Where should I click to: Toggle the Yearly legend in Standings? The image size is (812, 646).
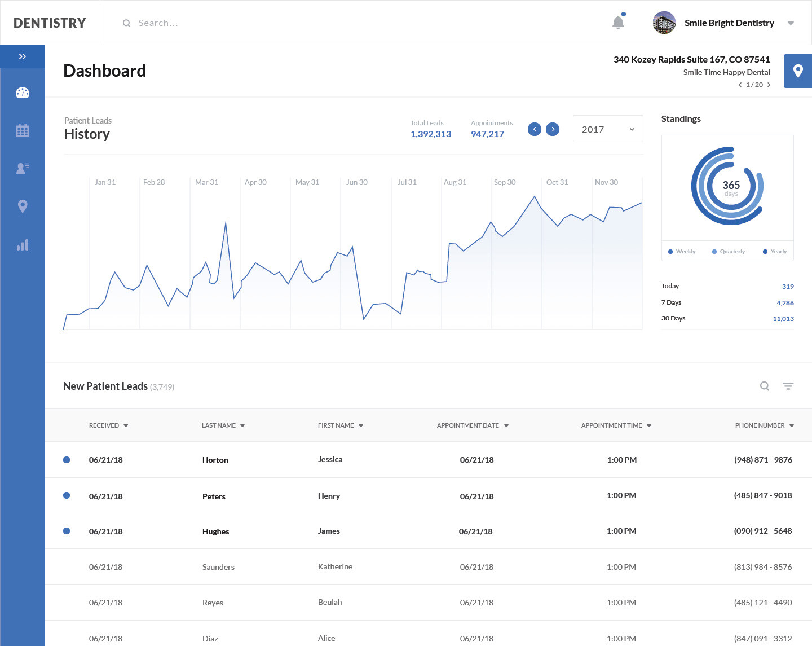click(774, 252)
